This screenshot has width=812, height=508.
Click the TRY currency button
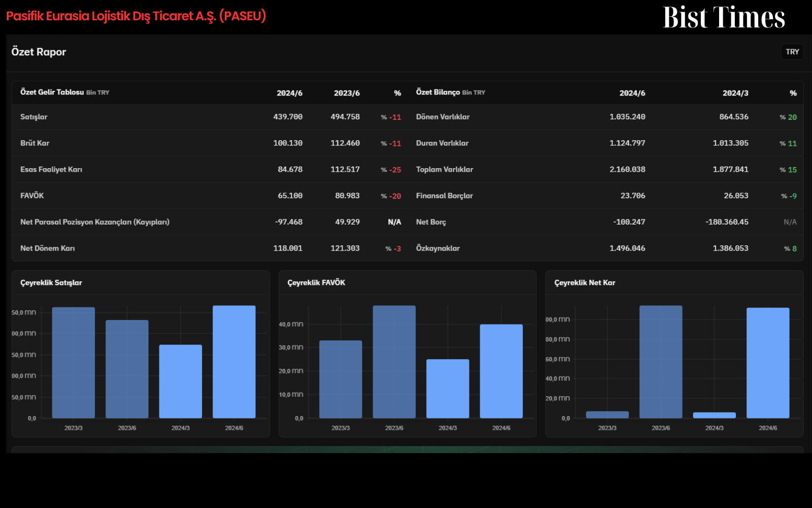pos(792,52)
